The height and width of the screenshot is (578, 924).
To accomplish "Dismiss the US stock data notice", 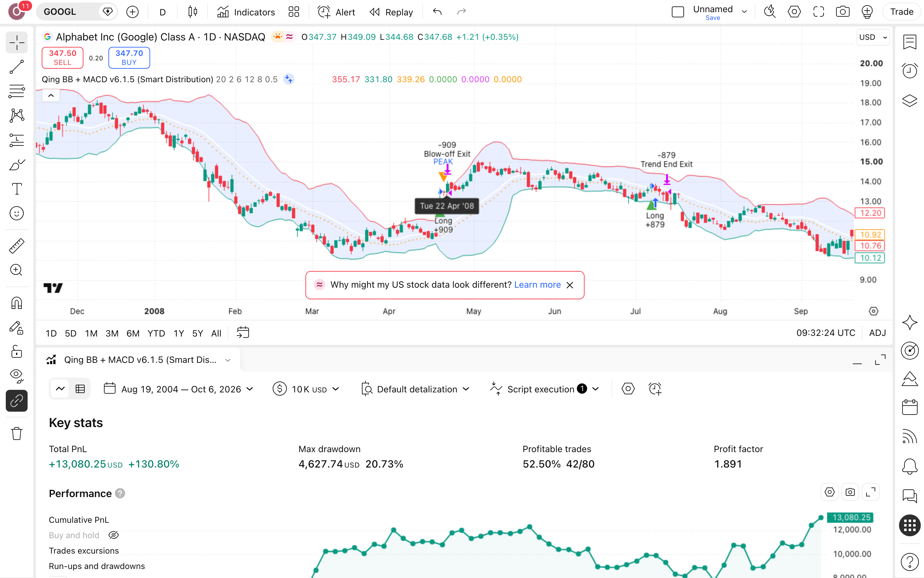I will 570,285.
